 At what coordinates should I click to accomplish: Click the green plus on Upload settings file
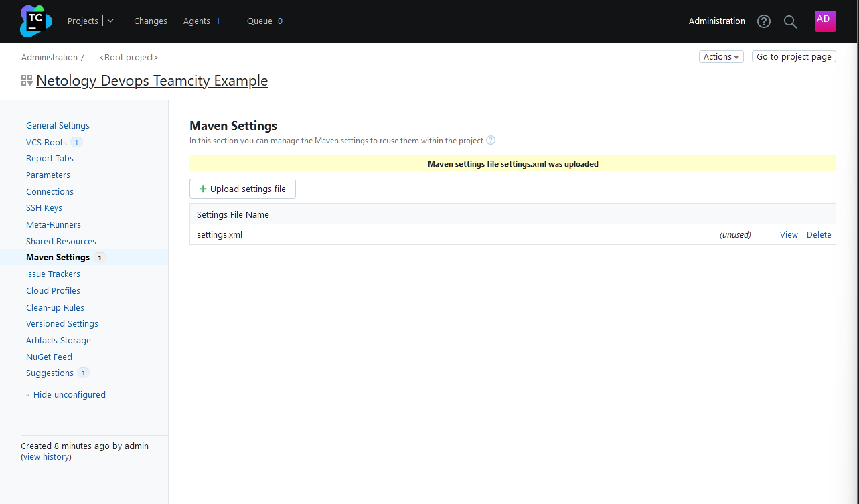202,189
